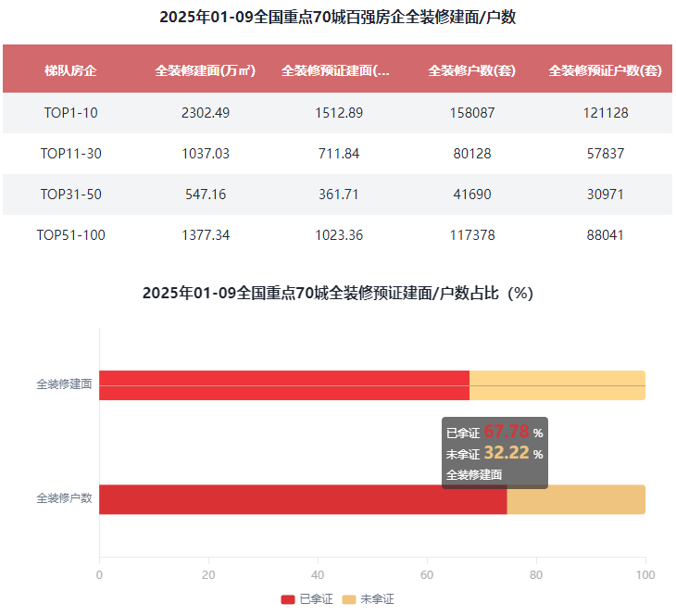
Task: Click the 全装修户数 y-axis label
Action: 64,498
